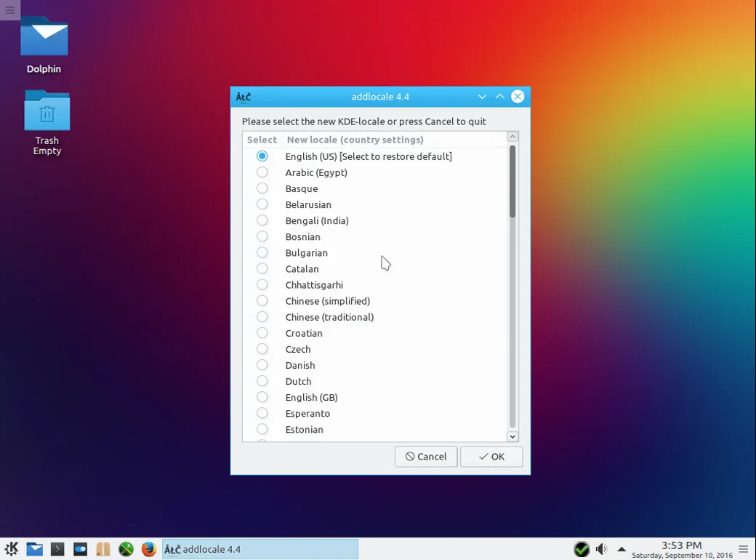
Task: Select the Esperanto radio button
Action: coord(262,413)
